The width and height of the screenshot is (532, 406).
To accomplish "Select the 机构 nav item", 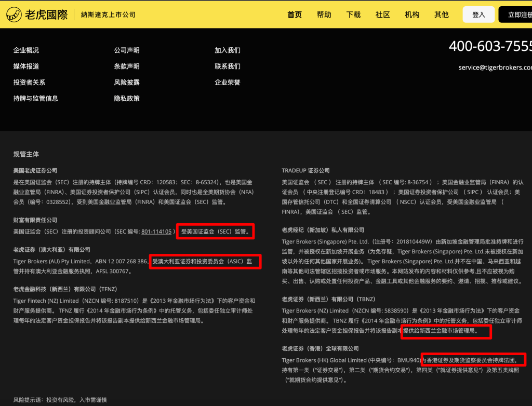I will coord(412,15).
